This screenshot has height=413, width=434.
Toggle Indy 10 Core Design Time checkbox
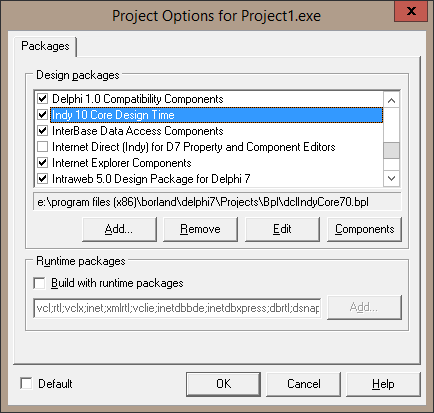click(42, 115)
